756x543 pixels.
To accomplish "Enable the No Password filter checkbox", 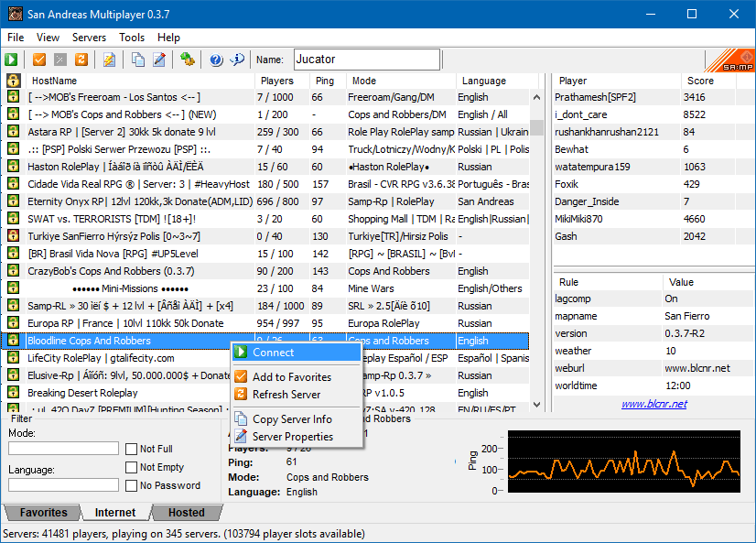I will click(131, 485).
